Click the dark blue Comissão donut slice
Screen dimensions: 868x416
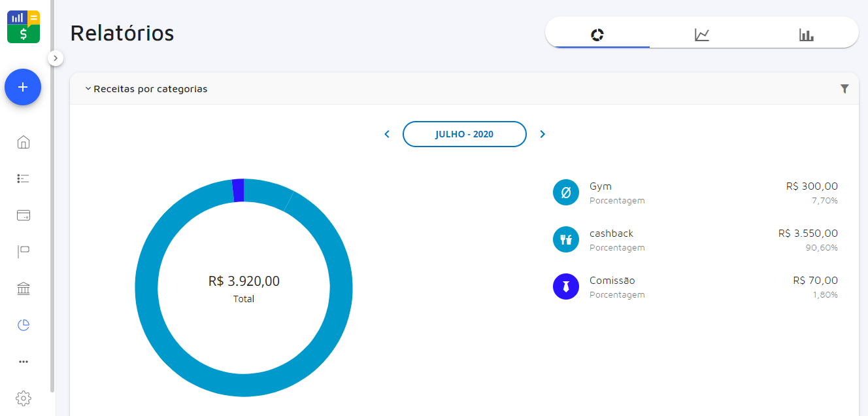pyautogui.click(x=238, y=190)
